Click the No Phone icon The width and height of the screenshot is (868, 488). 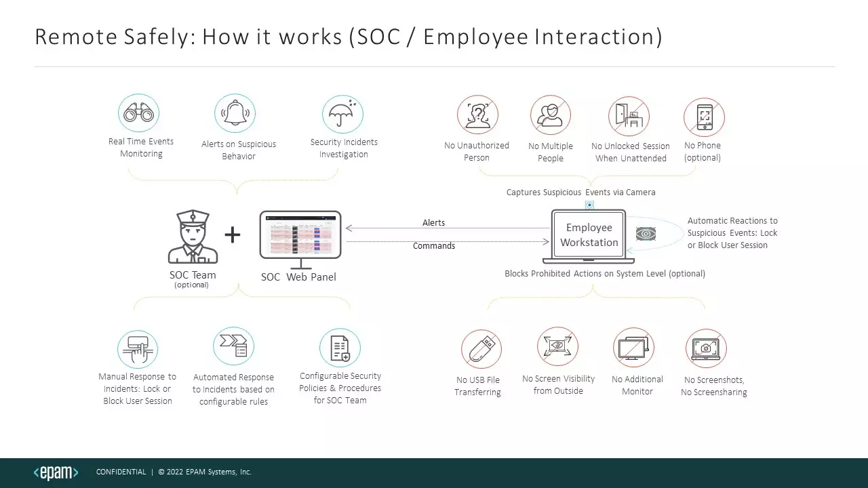pyautogui.click(x=704, y=117)
